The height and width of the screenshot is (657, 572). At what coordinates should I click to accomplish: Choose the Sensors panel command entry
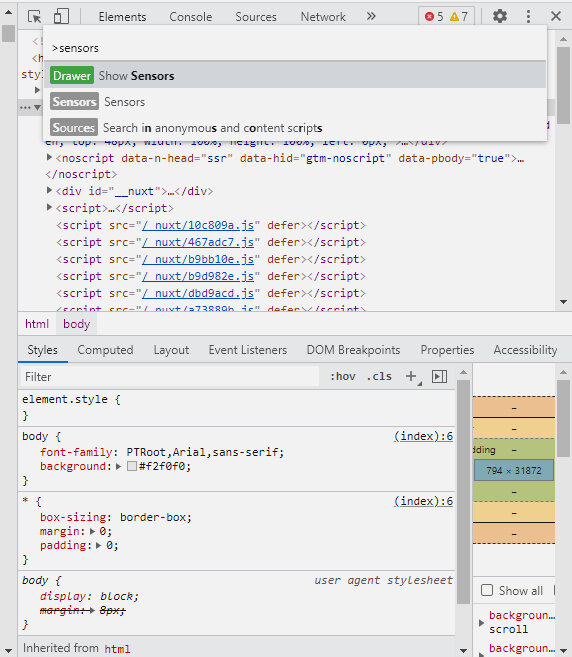point(295,102)
